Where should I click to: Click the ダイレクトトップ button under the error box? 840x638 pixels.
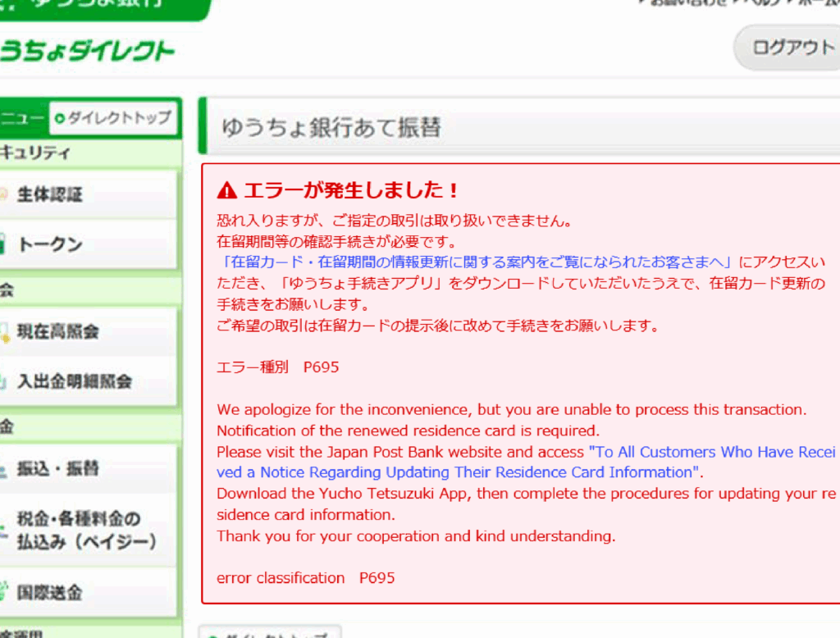pos(269,632)
